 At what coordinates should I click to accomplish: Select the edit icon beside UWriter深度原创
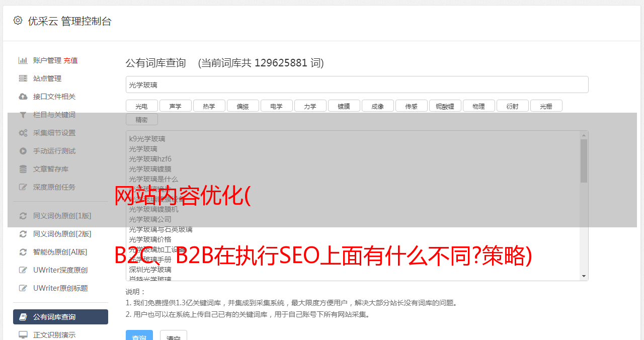pos(23,270)
